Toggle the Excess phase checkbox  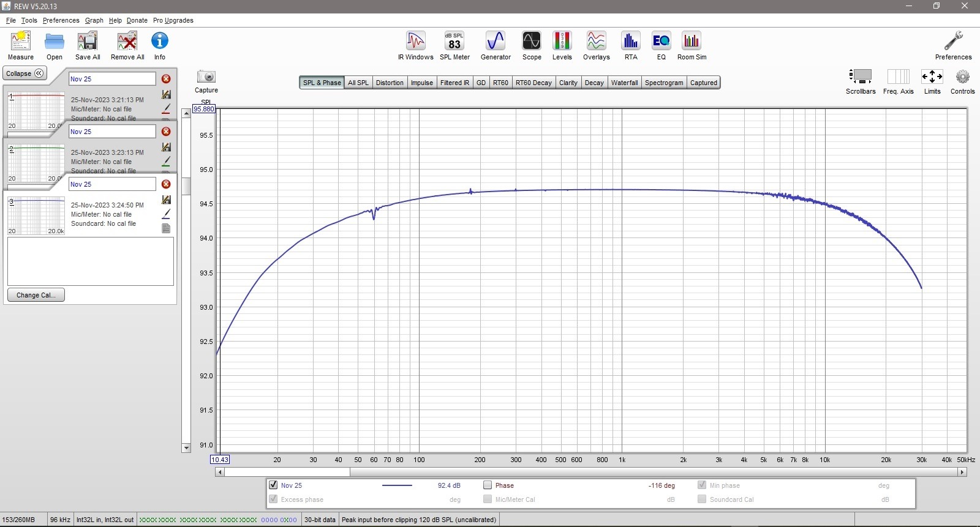(x=273, y=499)
